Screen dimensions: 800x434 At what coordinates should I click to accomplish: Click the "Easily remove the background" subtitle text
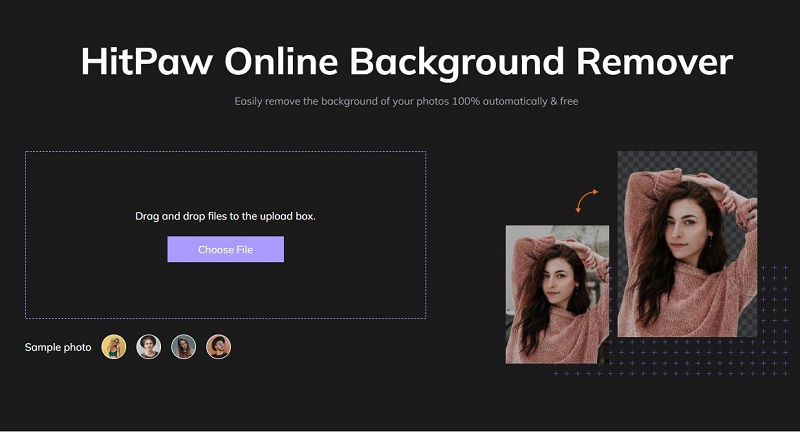(406, 101)
